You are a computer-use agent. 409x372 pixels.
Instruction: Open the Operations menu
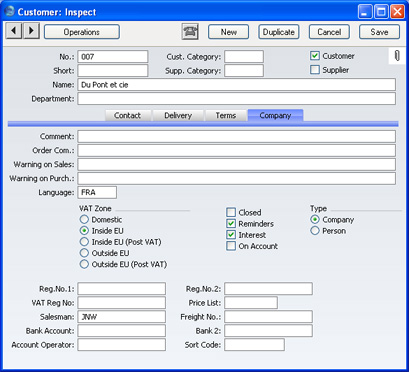click(x=82, y=32)
